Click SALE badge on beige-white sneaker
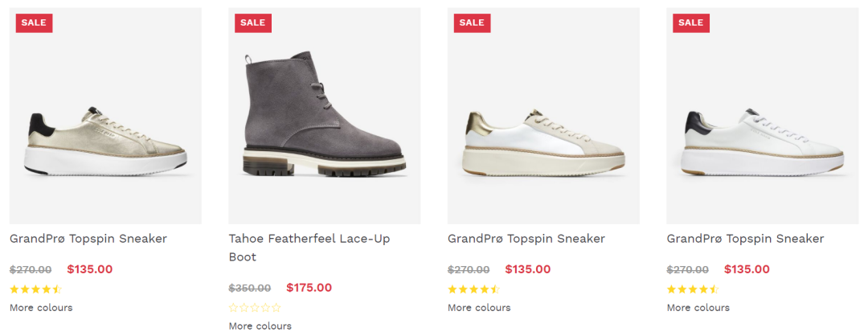 pyautogui.click(x=473, y=23)
